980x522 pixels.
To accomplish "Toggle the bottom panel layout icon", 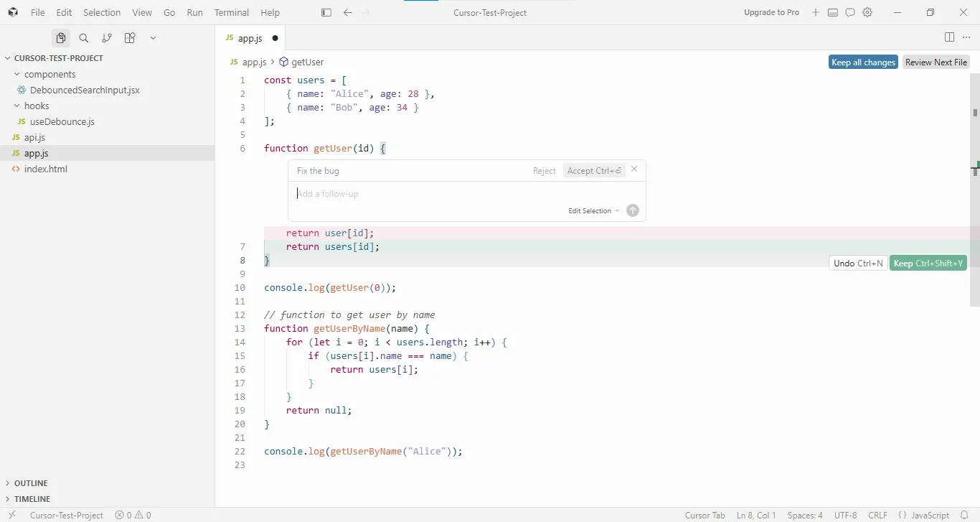I will tap(833, 12).
